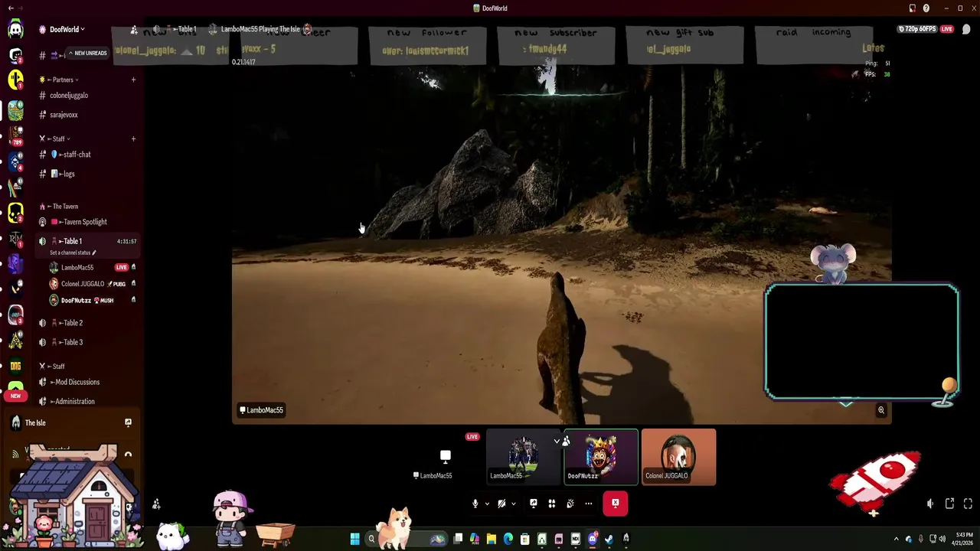This screenshot has width=980, height=551.
Task: Show hidden system tray icons
Action: pyautogui.click(x=897, y=539)
